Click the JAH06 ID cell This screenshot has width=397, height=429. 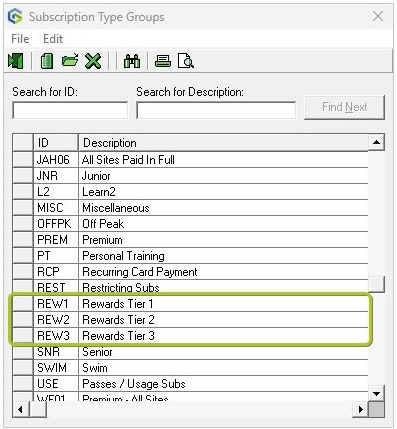(56, 160)
